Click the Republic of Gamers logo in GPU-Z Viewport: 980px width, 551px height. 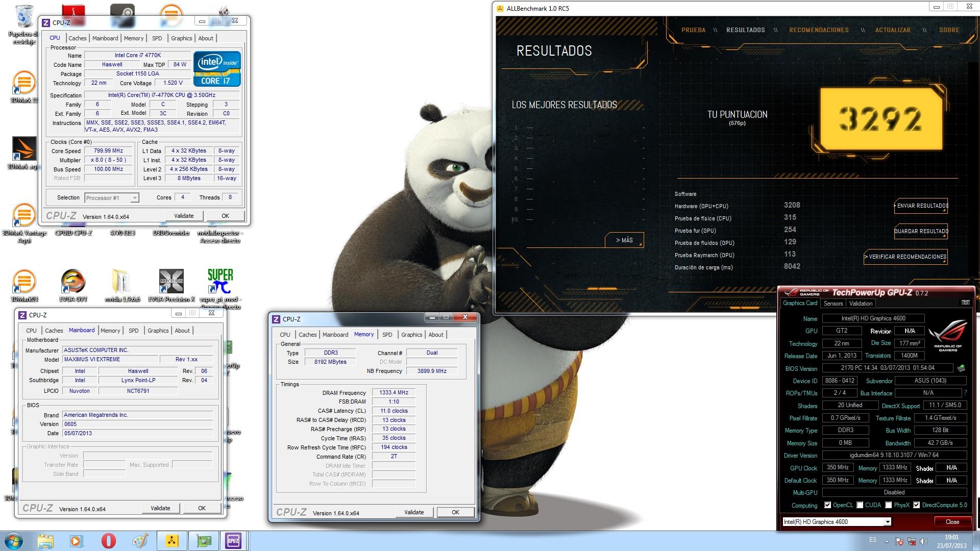pos(948,335)
